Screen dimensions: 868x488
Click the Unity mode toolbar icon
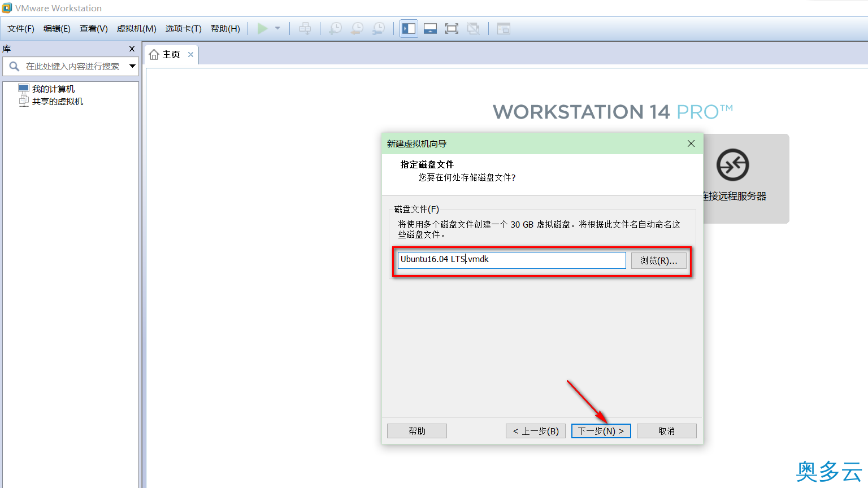pyautogui.click(x=474, y=28)
